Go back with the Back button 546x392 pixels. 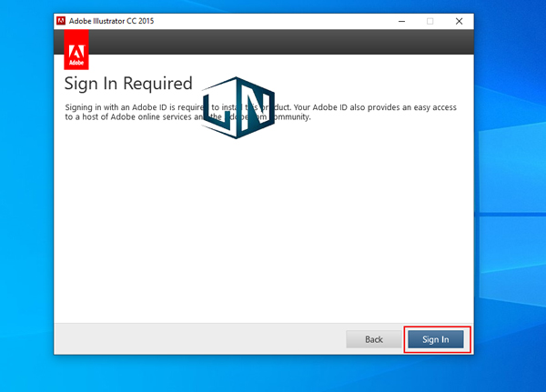[x=374, y=339]
